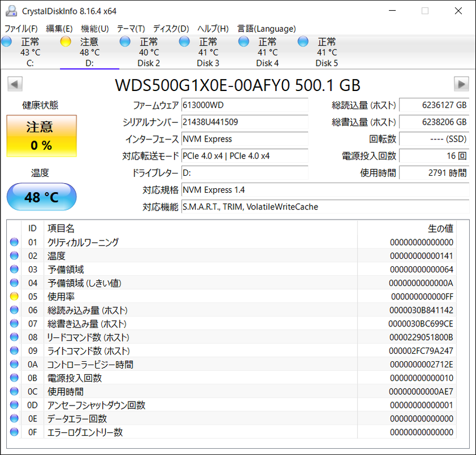476x455 pixels.
Task: Click the ID column header
Action: pos(32,228)
